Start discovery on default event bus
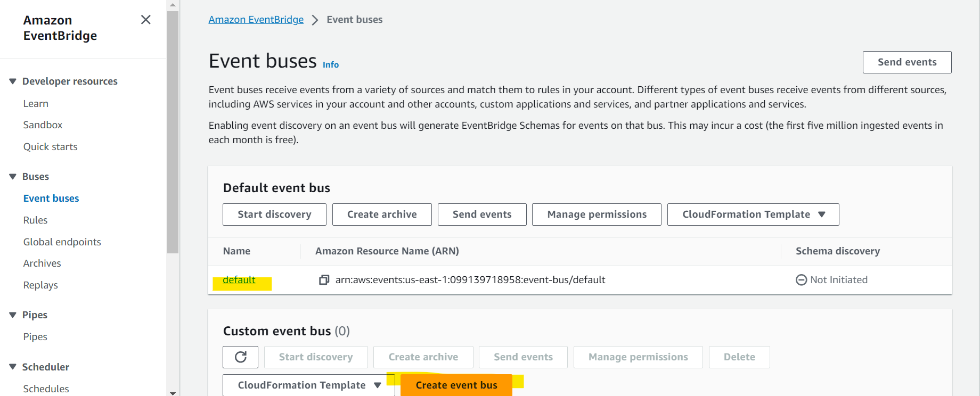 (x=274, y=214)
